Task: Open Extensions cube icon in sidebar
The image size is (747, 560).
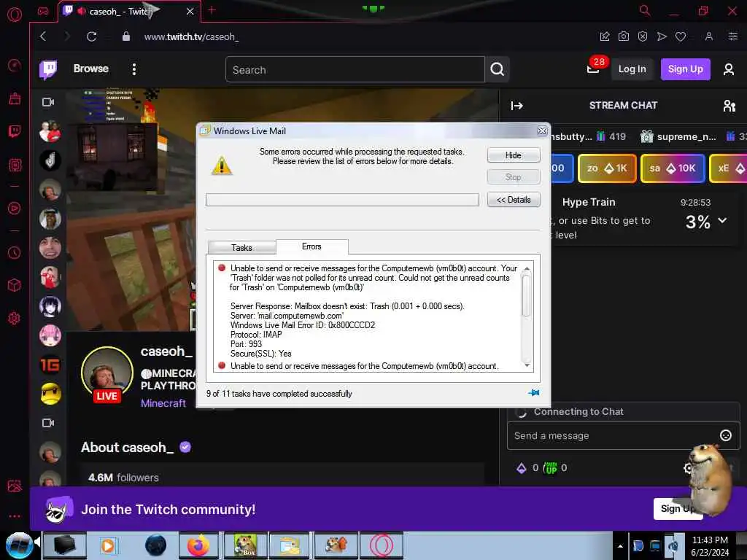Action: (x=15, y=285)
